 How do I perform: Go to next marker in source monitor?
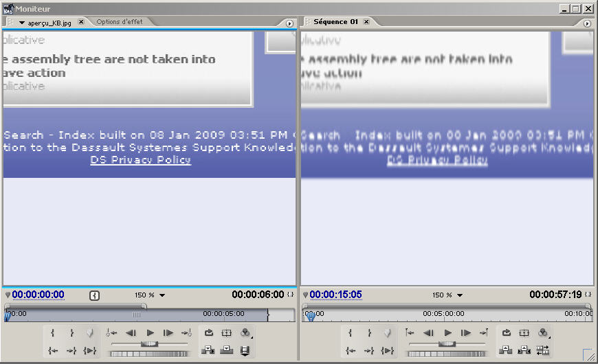[186, 333]
